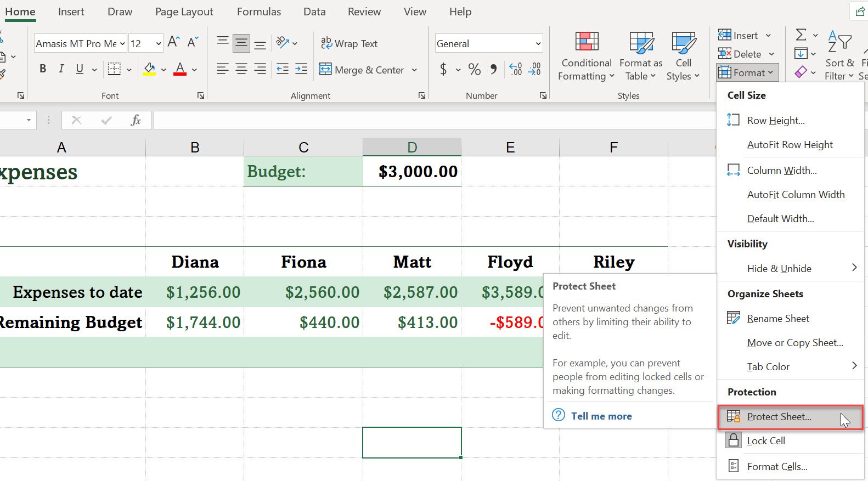
Task: Apply Comma Style
Action: (494, 69)
